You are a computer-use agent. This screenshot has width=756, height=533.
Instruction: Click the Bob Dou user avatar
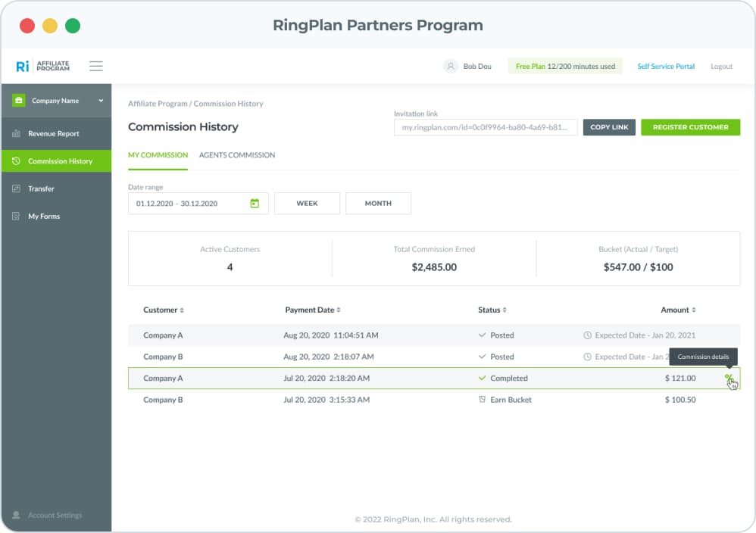(x=450, y=66)
